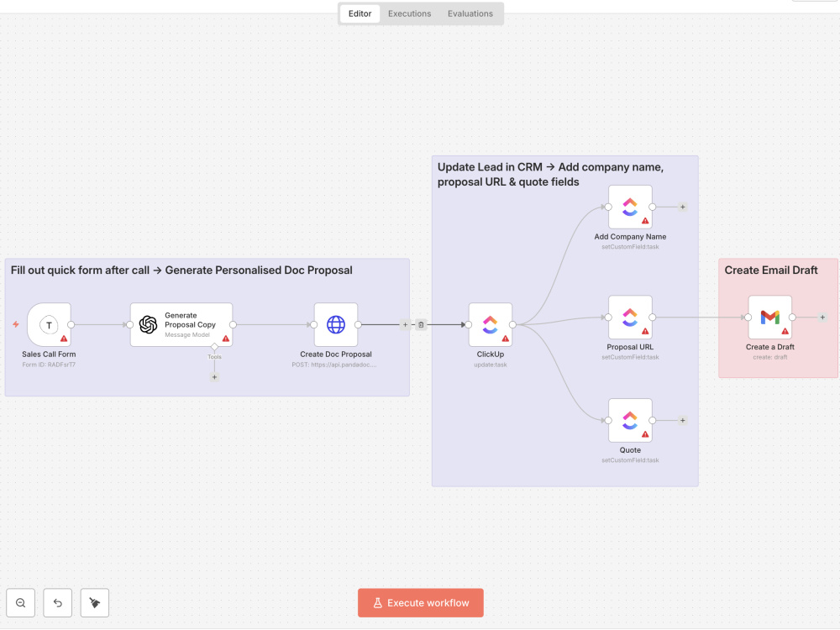Image resolution: width=840 pixels, height=630 pixels.
Task: Select the Fill out quick form sticky title
Action: (x=181, y=270)
